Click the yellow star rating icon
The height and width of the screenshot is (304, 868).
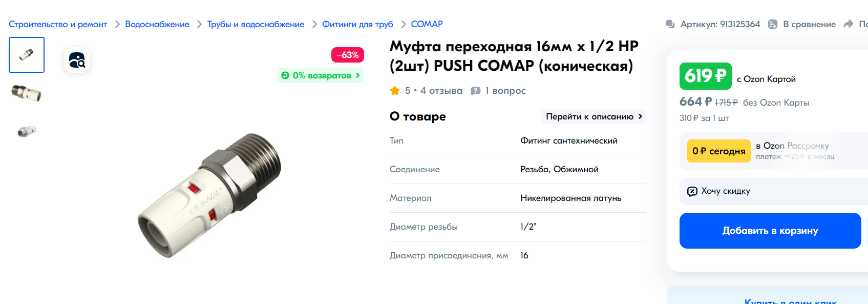(395, 91)
